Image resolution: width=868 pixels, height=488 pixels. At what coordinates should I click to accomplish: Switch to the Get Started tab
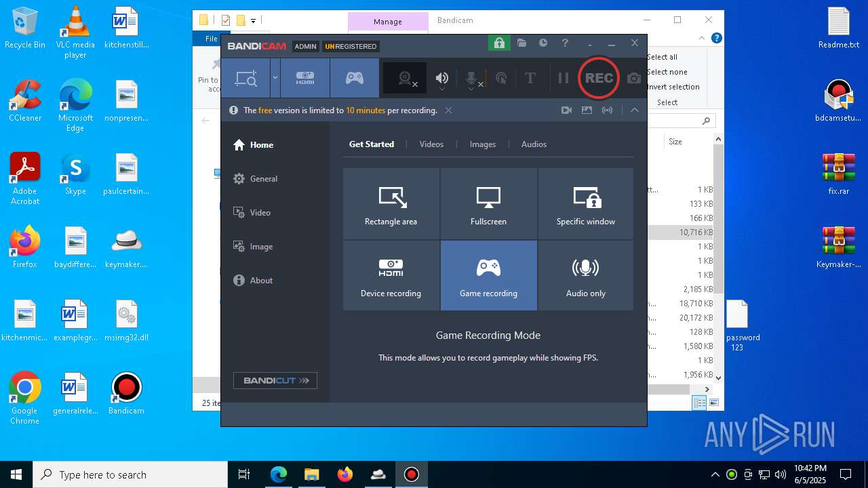coord(372,144)
